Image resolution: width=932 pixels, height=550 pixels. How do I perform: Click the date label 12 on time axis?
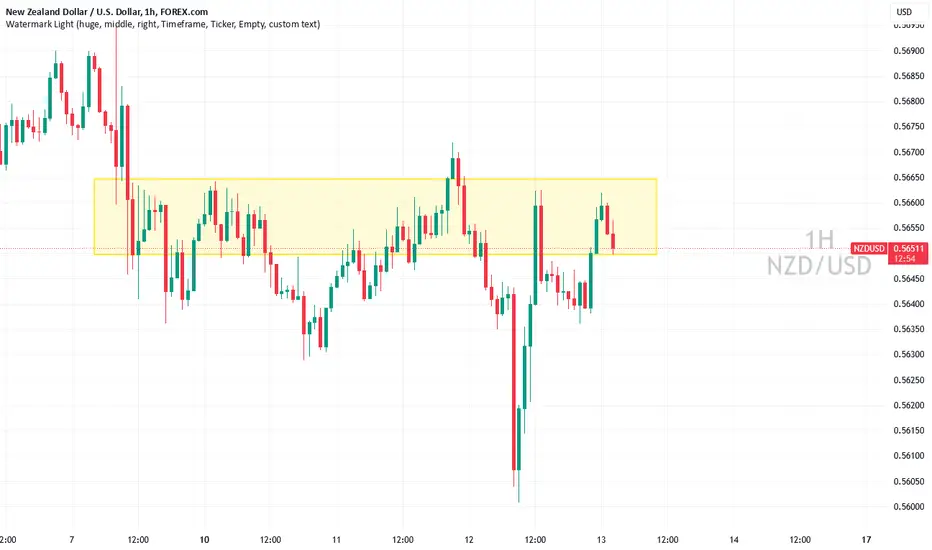coord(469,540)
